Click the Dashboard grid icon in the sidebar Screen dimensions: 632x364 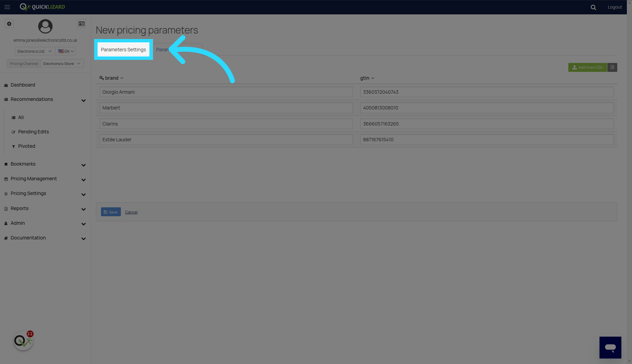point(6,85)
